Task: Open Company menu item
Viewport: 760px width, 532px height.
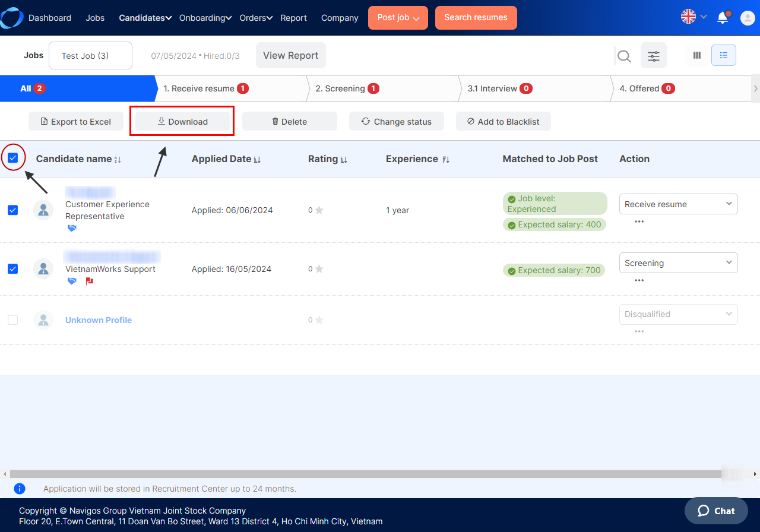Action: tap(340, 18)
